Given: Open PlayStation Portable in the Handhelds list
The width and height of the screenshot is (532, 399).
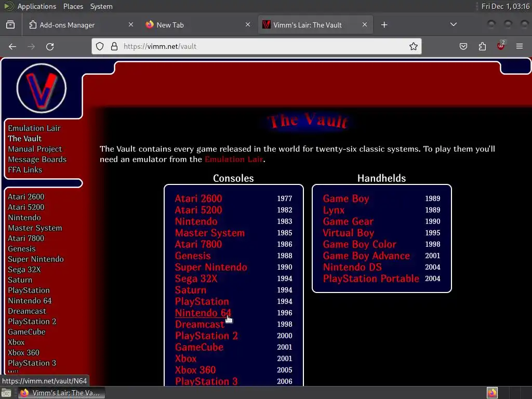Looking at the screenshot, I should 371,278.
